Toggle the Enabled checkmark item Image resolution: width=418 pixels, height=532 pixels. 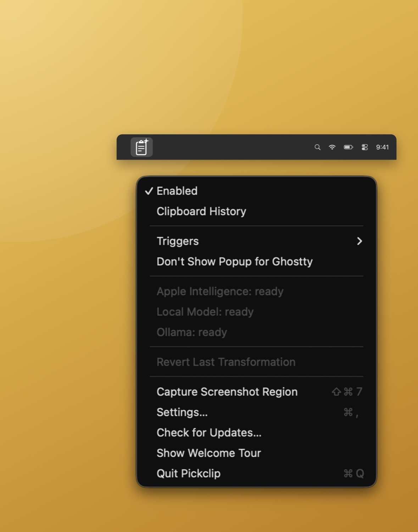click(256, 191)
